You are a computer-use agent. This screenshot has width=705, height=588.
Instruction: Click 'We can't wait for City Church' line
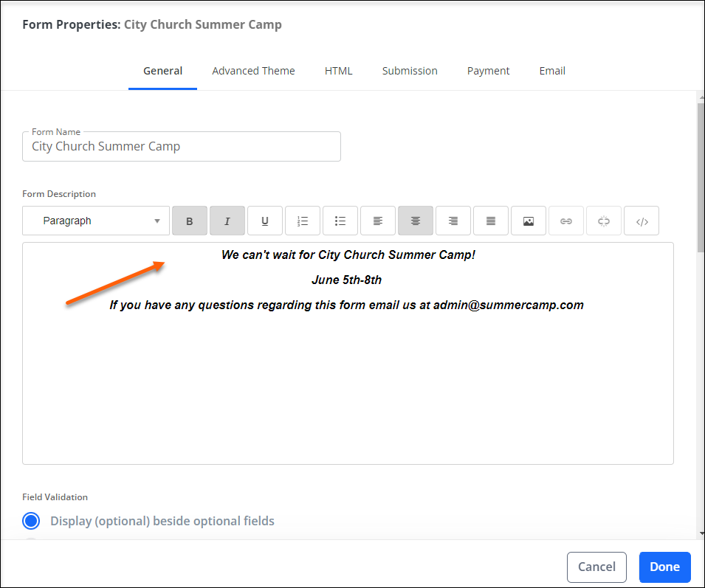pyautogui.click(x=348, y=255)
